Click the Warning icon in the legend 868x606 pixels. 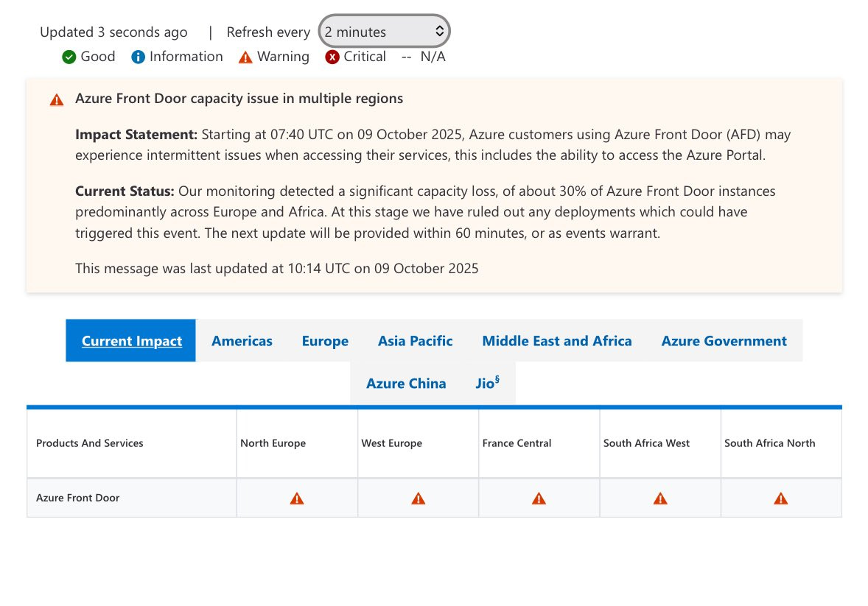click(x=245, y=56)
